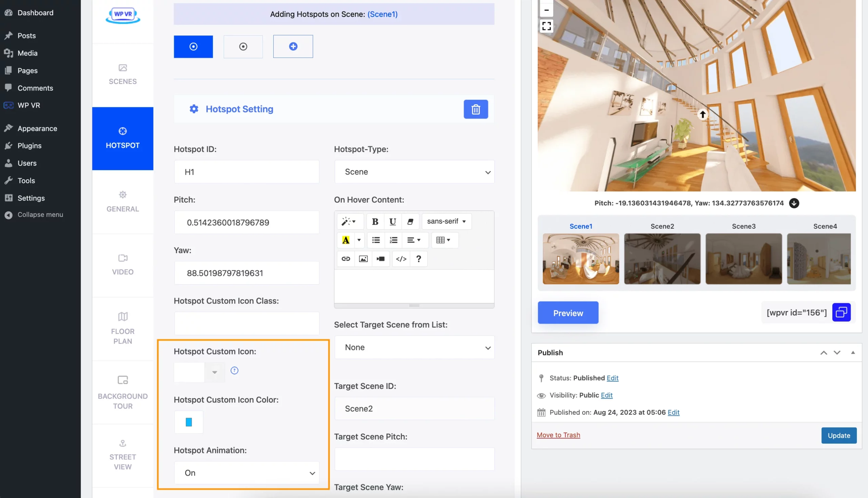The width and height of the screenshot is (868, 498).
Task: Click Preview button for virtual tour
Action: pyautogui.click(x=568, y=313)
